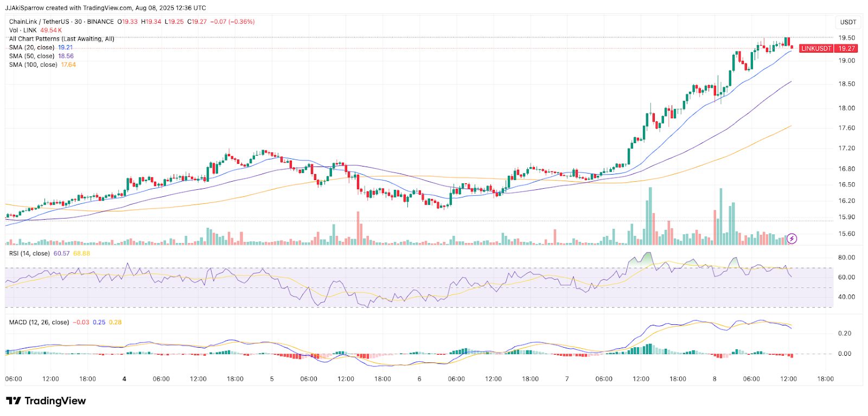Click the red LINKUSDT symbol tag
Viewport: 868px width, 416px height.
point(816,48)
